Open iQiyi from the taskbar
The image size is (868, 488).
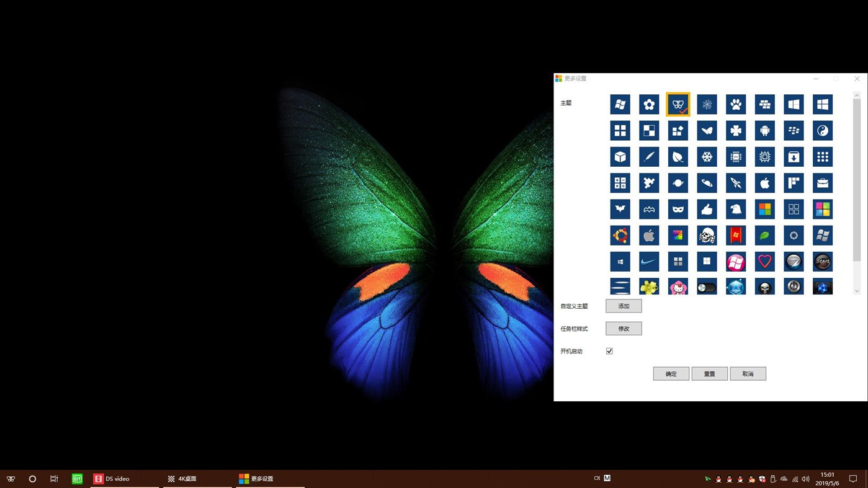tap(77, 478)
